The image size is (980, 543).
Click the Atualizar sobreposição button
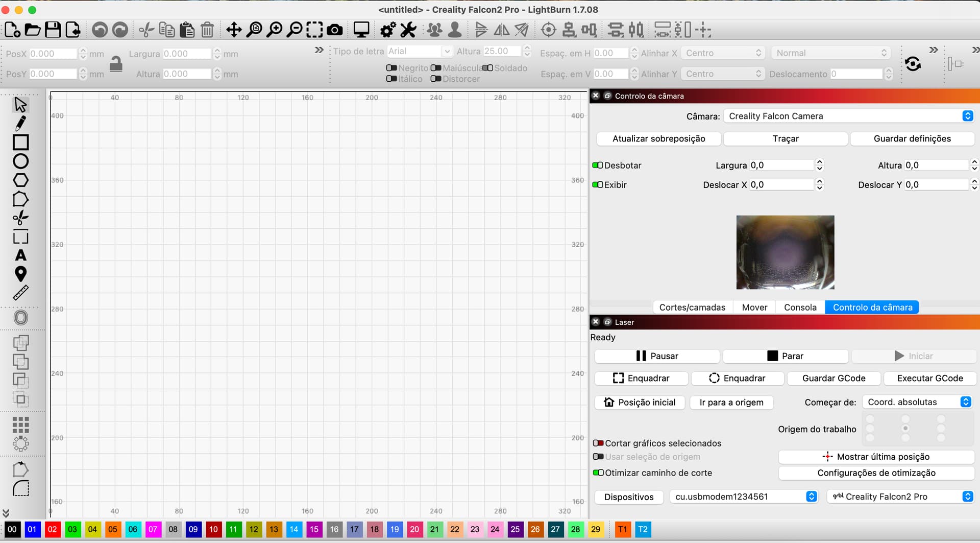pyautogui.click(x=658, y=139)
